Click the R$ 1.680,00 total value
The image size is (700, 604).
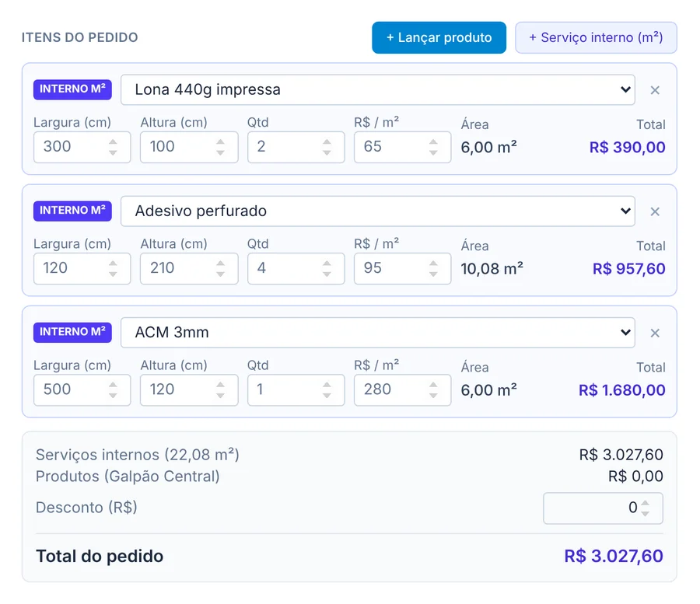622,390
